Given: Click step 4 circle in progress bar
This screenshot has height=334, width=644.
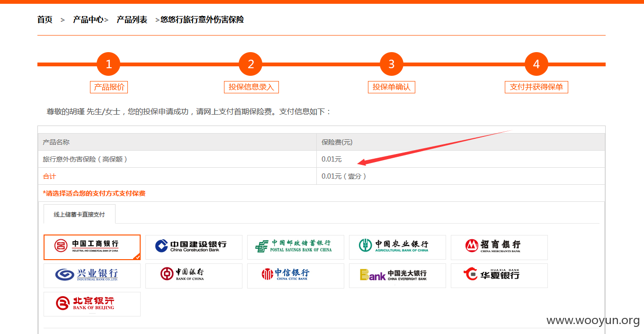Looking at the screenshot, I should pyautogui.click(x=537, y=64).
